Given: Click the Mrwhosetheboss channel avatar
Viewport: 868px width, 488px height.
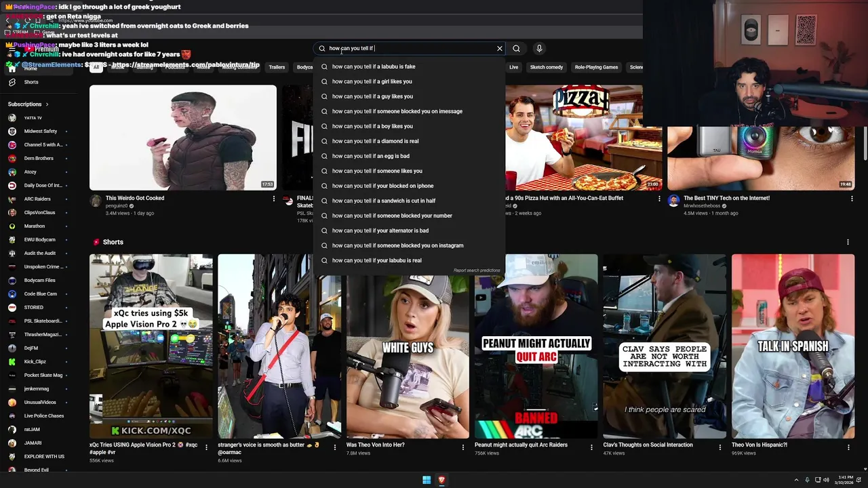Looking at the screenshot, I should (673, 201).
